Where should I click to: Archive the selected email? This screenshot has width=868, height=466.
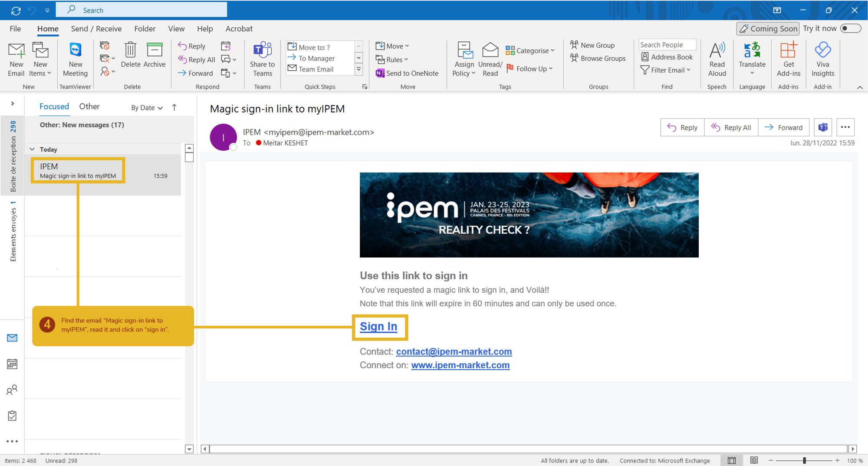(155, 55)
